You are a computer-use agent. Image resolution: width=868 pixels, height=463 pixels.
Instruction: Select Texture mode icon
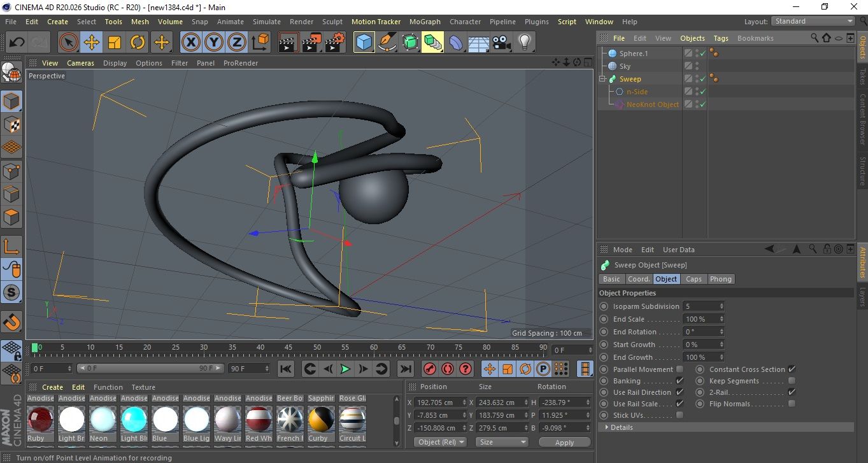point(11,124)
